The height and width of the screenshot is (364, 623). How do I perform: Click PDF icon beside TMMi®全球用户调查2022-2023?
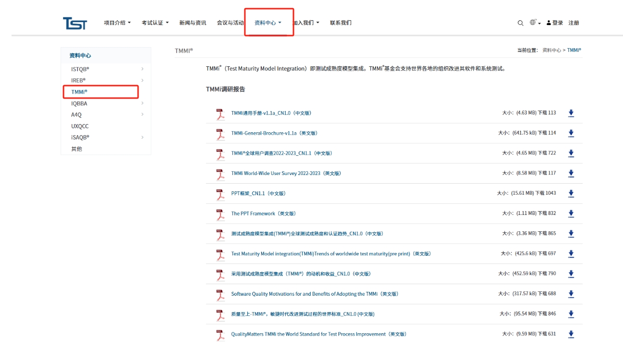tap(220, 154)
